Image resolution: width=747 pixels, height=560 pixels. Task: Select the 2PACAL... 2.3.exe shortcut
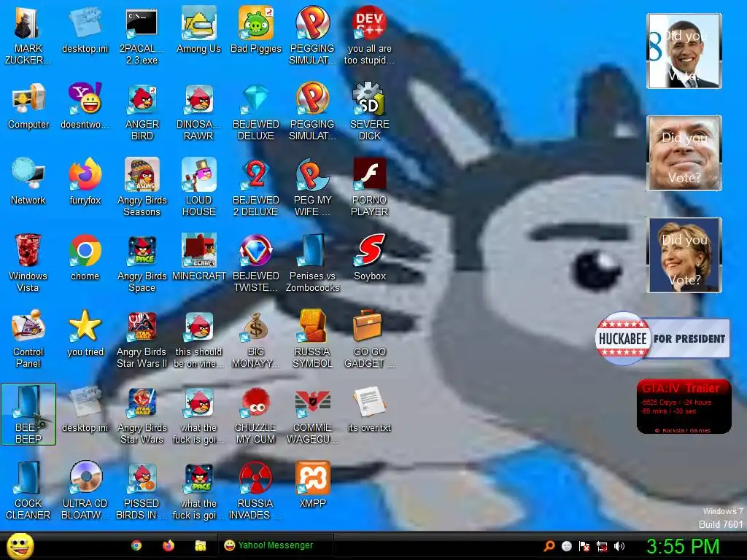[142, 35]
